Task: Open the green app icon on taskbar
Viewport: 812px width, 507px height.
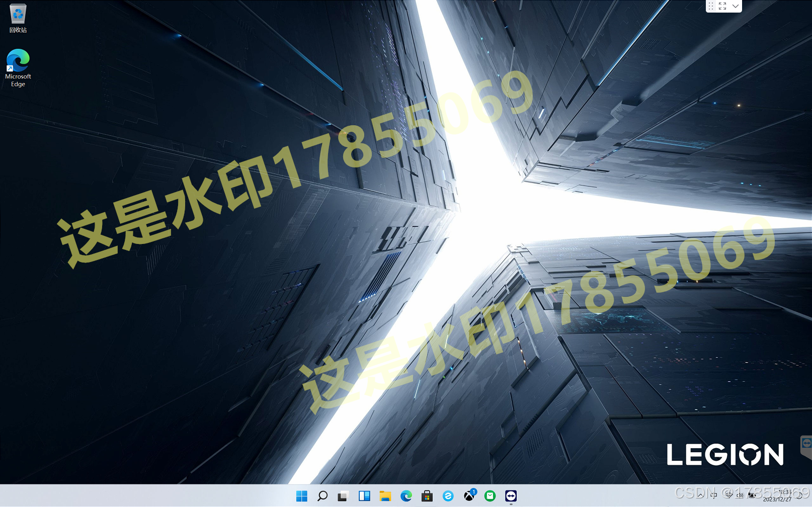Action: click(x=490, y=496)
